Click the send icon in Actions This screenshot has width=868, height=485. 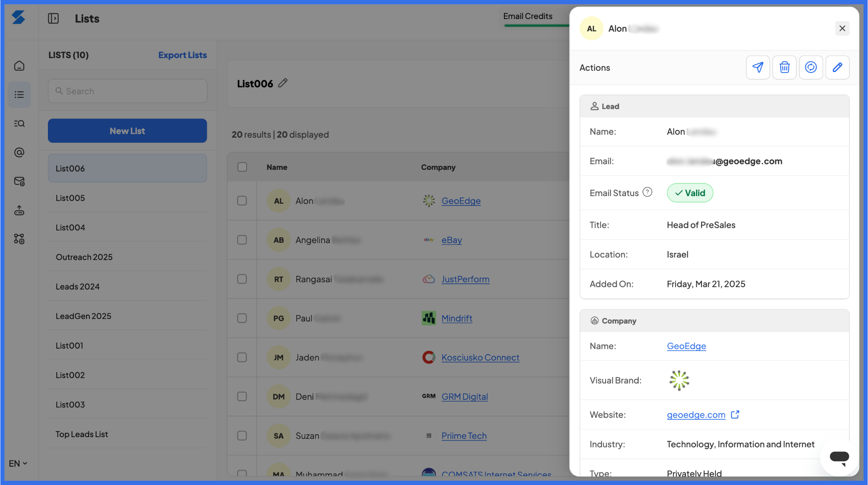click(x=758, y=67)
